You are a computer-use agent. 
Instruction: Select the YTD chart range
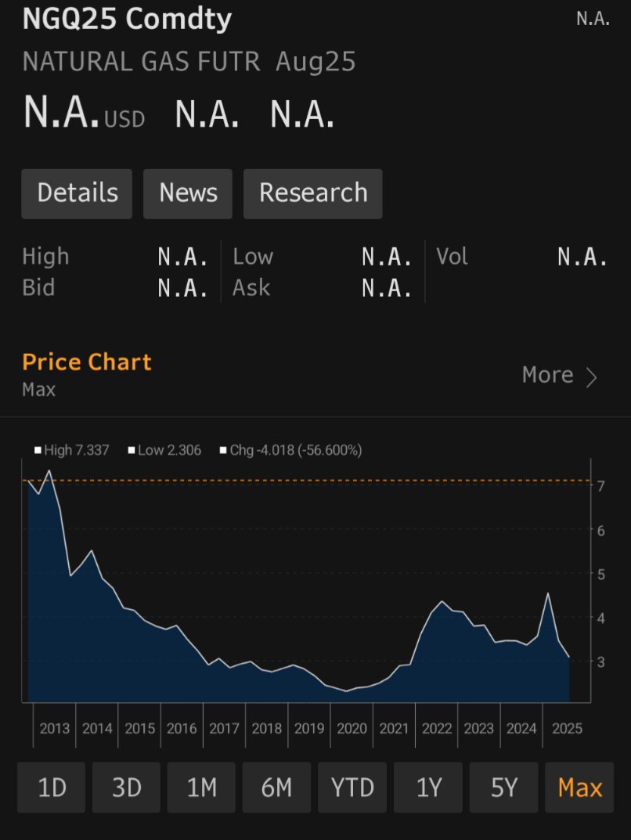click(x=352, y=788)
